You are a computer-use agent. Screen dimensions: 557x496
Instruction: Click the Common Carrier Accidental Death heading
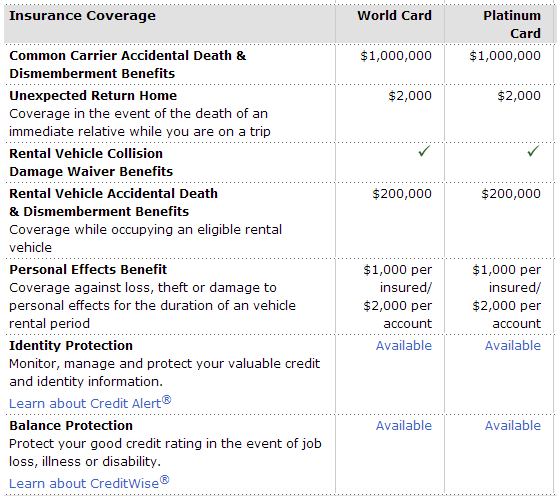tap(128, 65)
